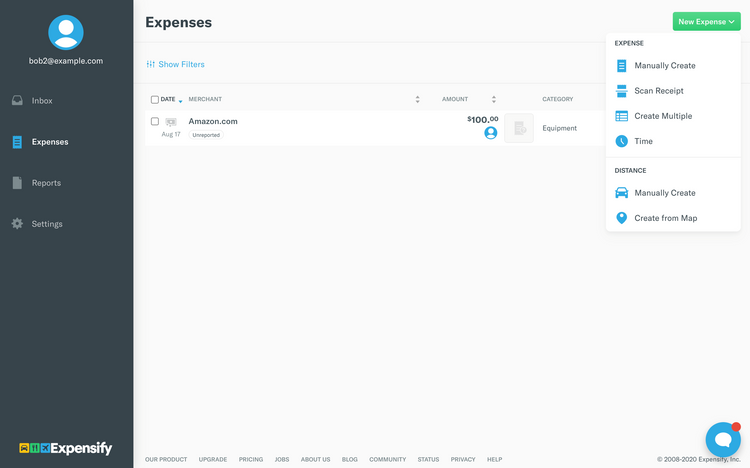Go to Settings in sidebar

[x=47, y=224]
